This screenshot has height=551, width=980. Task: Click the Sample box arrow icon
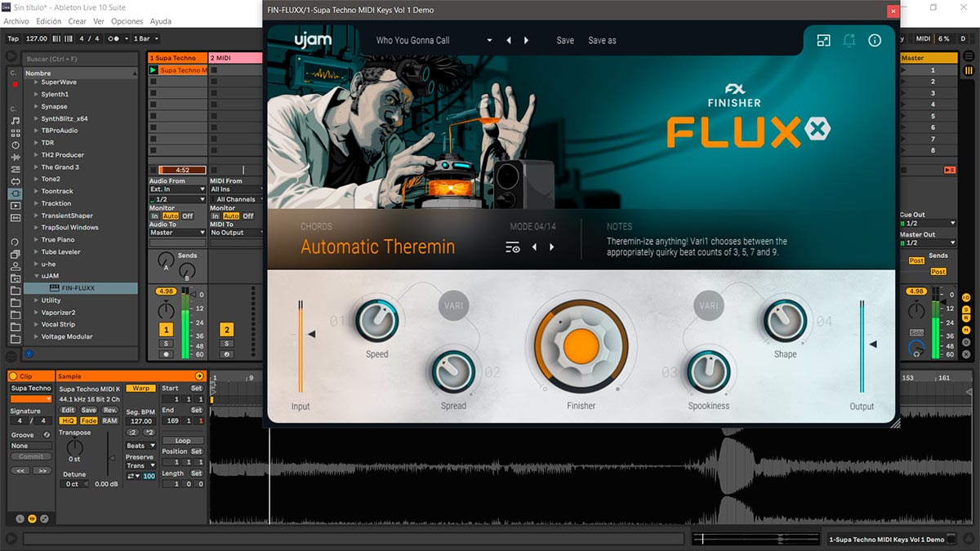[199, 376]
